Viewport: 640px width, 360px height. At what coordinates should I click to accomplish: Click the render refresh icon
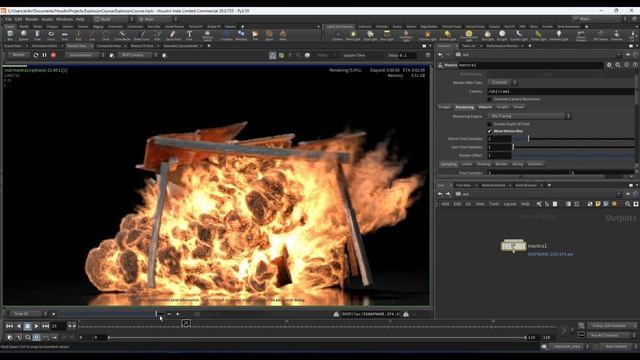click(x=36, y=55)
